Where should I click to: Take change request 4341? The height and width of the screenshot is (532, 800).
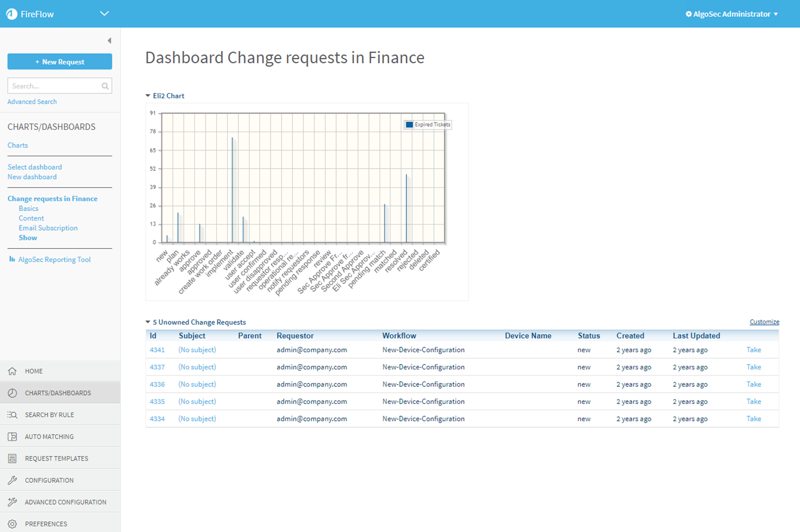click(x=753, y=350)
